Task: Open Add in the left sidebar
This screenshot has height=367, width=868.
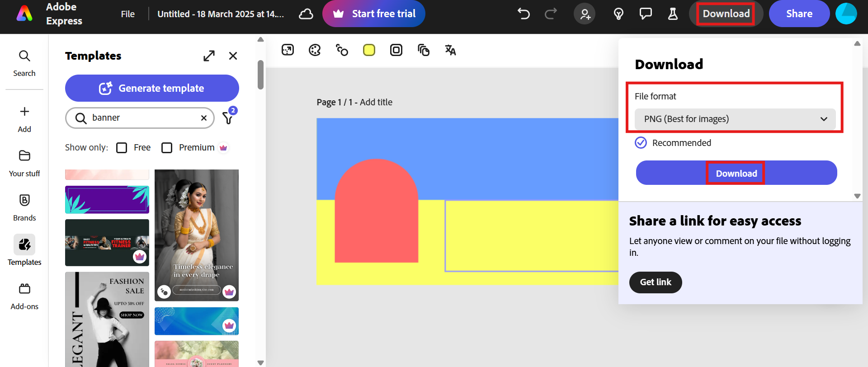Action: point(24,119)
